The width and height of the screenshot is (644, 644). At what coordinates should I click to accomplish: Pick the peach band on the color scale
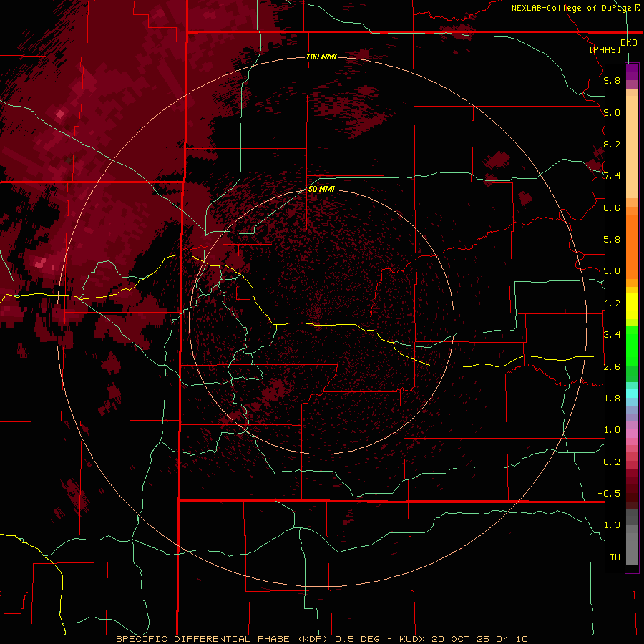coord(632,147)
